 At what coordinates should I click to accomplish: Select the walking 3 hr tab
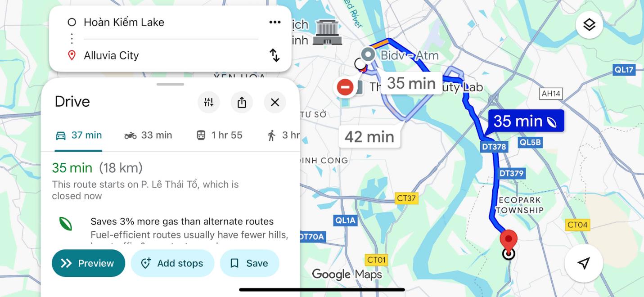(284, 135)
